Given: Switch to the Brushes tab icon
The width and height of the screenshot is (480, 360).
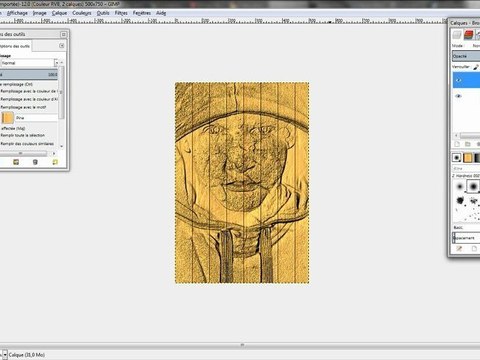Looking at the screenshot, I should pos(457,157).
